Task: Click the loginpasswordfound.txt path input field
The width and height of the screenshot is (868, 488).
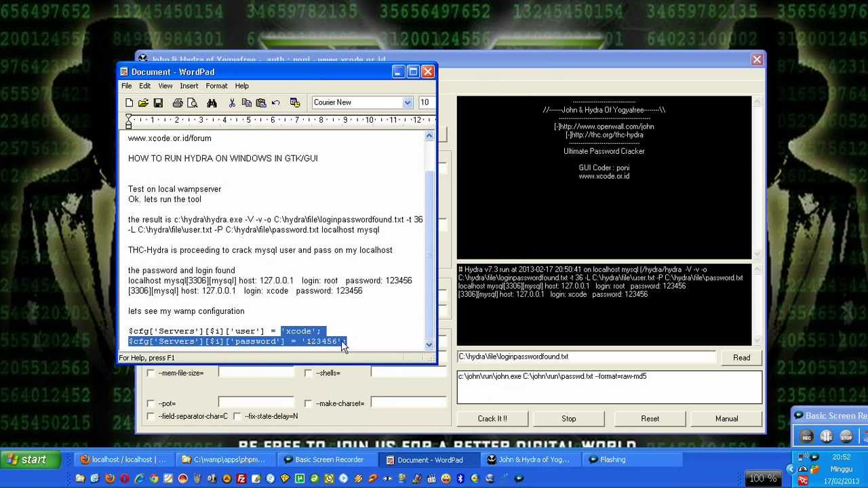Action: (586, 357)
